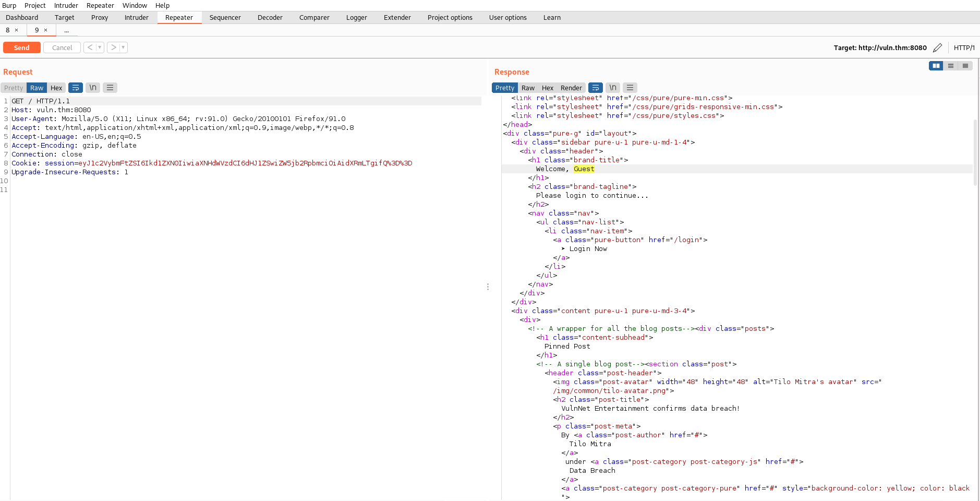Screen dimensions: 980x501
Task: Open the Help menu
Action: click(x=162, y=5)
